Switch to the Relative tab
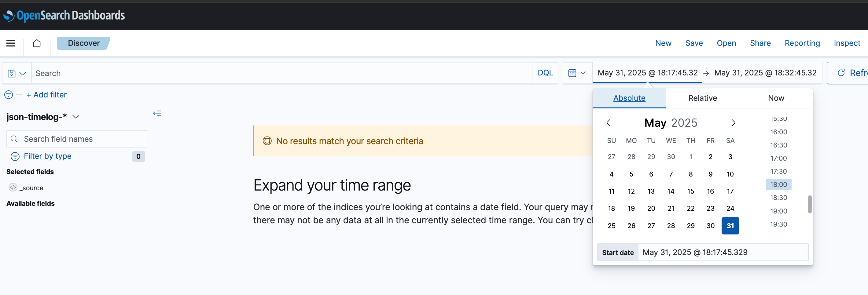Image resolution: width=868 pixels, height=295 pixels. pos(703,98)
